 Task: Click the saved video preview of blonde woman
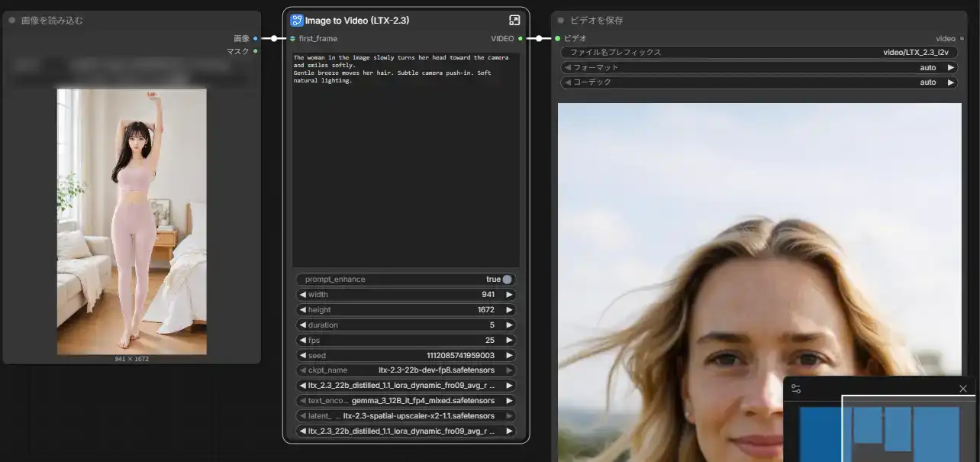pos(759,283)
